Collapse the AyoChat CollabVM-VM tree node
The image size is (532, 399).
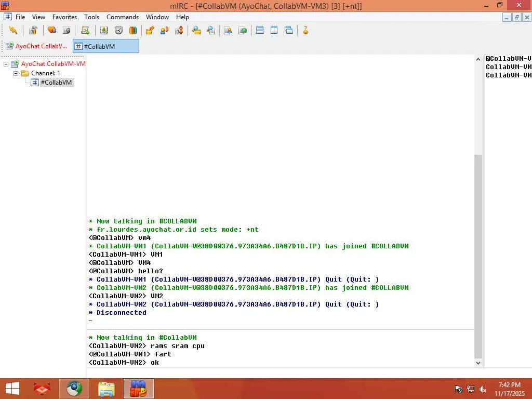[6, 64]
